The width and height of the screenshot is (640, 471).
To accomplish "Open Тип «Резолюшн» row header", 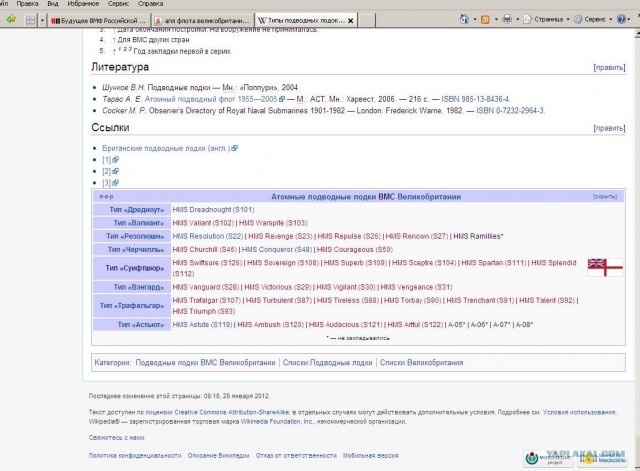I will point(135,236).
